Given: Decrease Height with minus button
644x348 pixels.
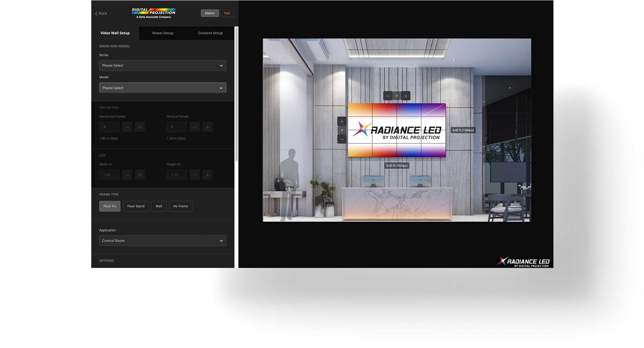Looking at the screenshot, I should click(195, 175).
